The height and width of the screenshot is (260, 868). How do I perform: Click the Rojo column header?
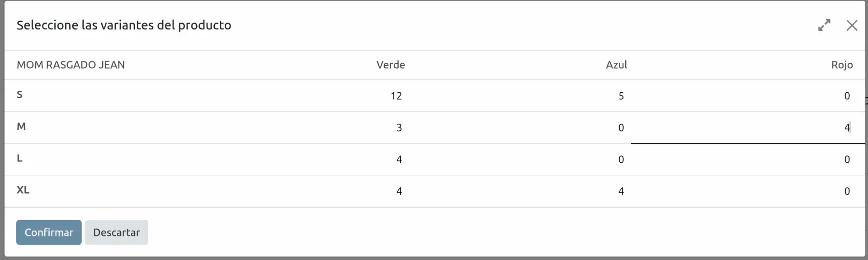click(x=842, y=65)
